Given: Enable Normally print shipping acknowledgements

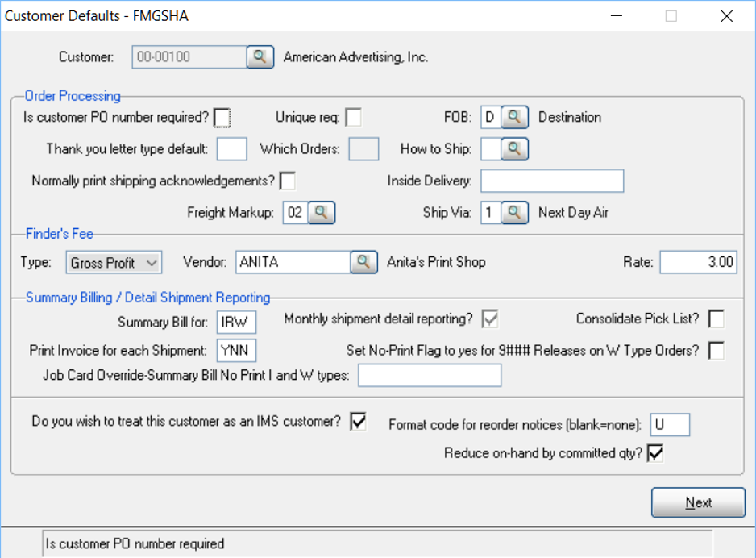Looking at the screenshot, I should coord(288,181).
